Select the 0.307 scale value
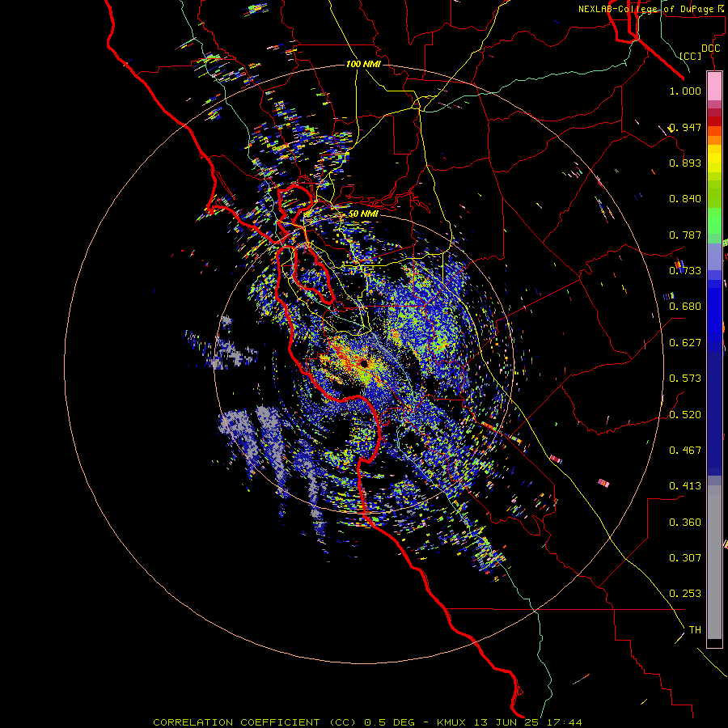This screenshot has height=728, width=728. (x=685, y=558)
